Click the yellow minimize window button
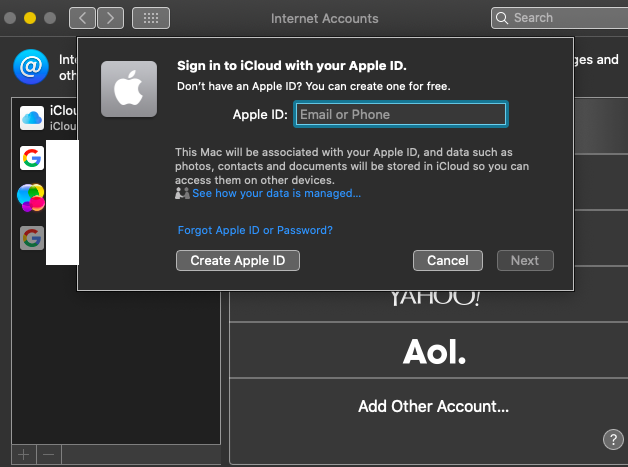This screenshot has width=628, height=467. [30, 18]
